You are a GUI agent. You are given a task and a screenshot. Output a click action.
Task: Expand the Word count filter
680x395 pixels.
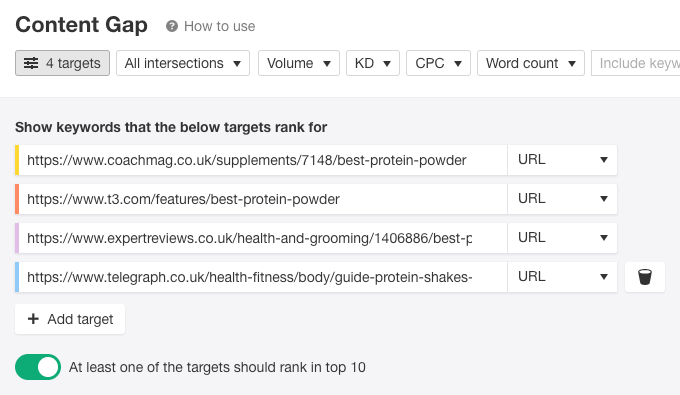point(531,63)
